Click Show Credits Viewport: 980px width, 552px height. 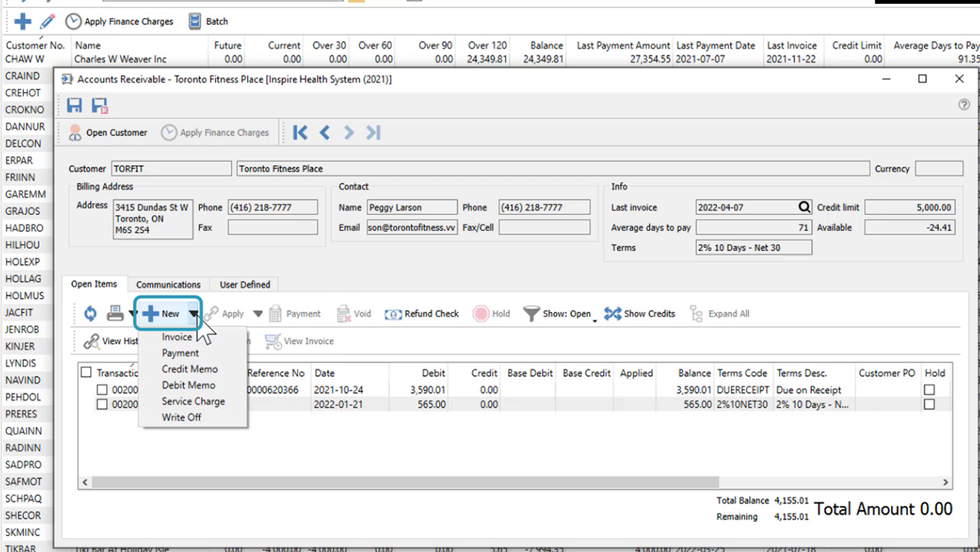pyautogui.click(x=640, y=313)
